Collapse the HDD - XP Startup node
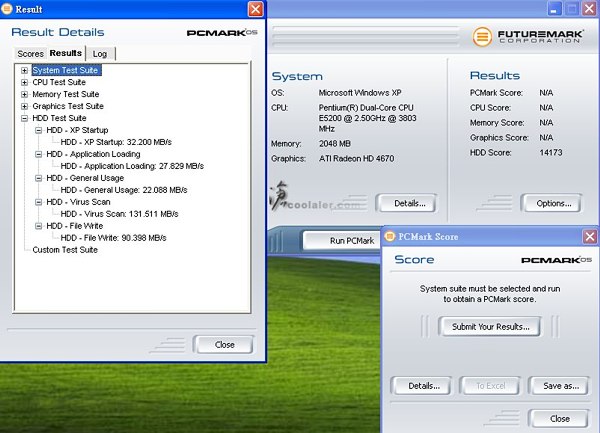600x433 pixels. tap(39, 130)
